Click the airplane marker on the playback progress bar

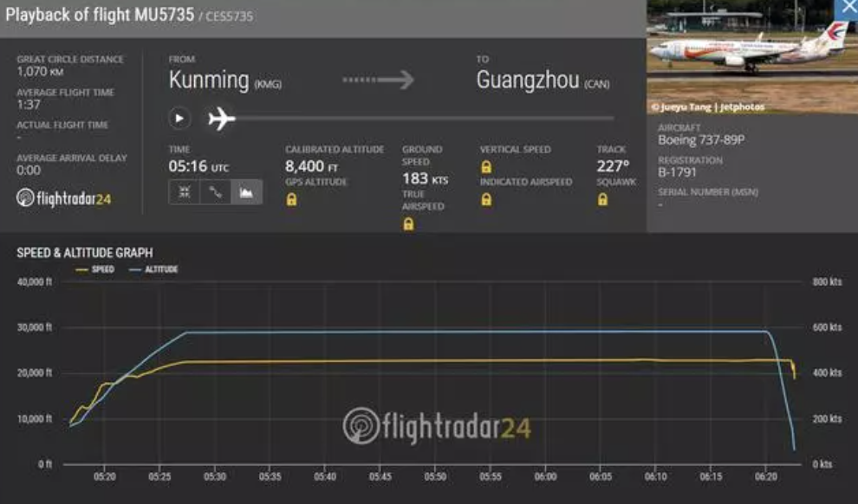[x=222, y=118]
